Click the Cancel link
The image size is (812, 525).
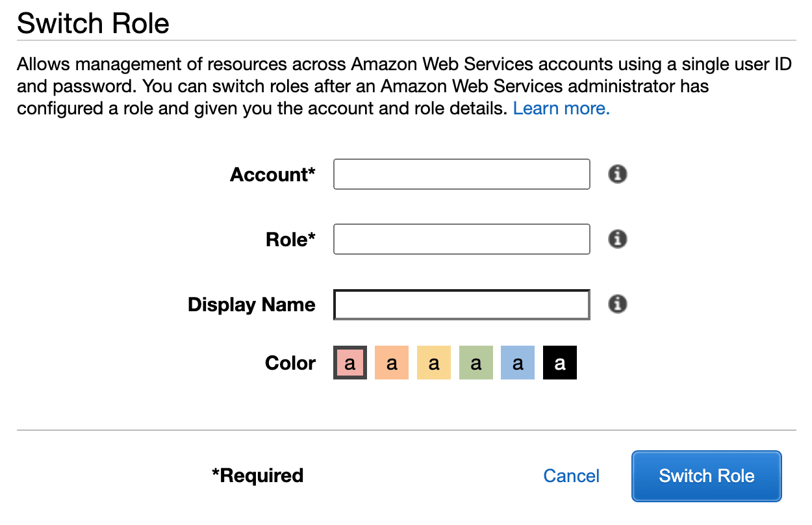tap(572, 476)
